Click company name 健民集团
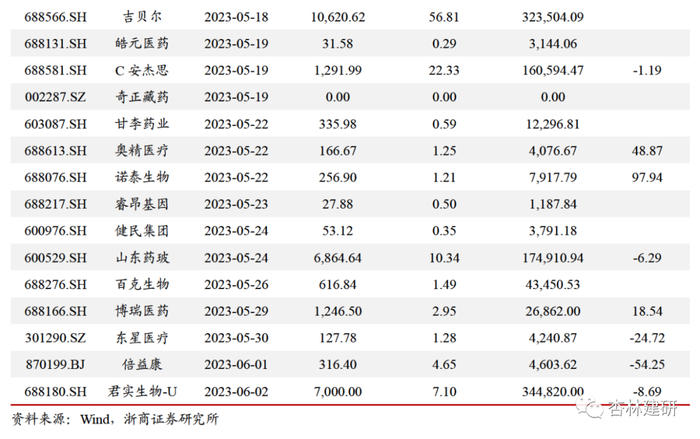 point(142,231)
